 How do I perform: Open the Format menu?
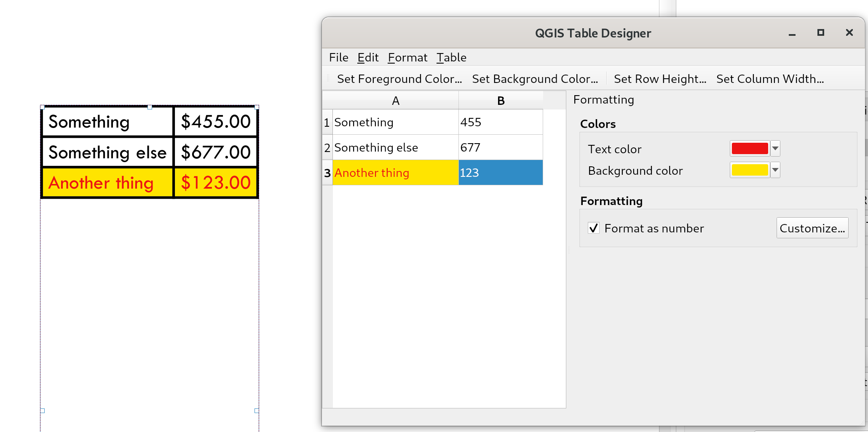pyautogui.click(x=407, y=58)
